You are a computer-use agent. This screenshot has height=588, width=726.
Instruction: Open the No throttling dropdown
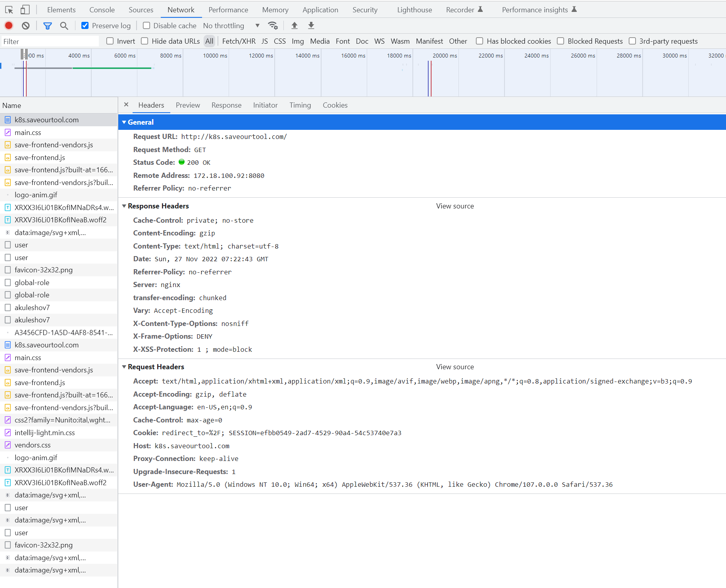tap(230, 25)
